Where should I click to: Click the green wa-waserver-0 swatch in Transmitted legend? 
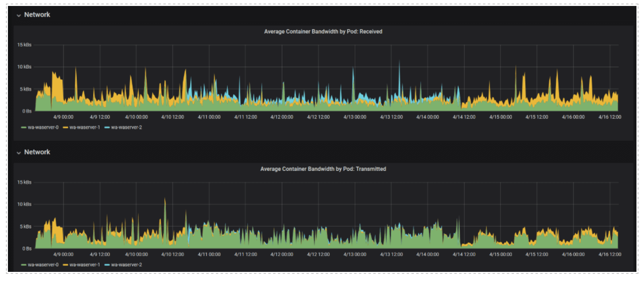click(23, 265)
